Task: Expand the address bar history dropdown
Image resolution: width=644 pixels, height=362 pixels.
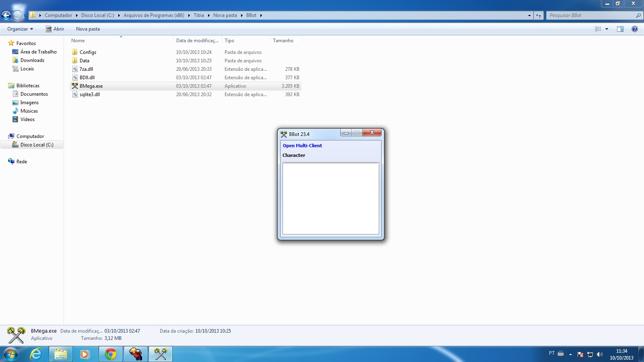Action: pos(529,15)
